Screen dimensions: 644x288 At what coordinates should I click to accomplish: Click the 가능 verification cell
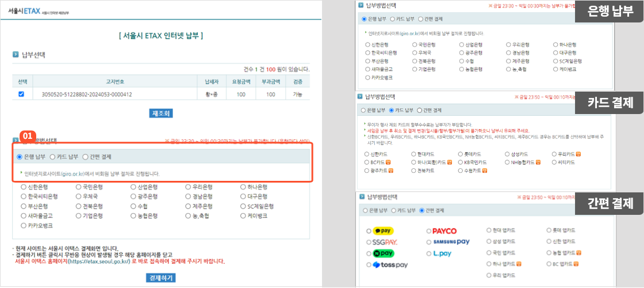click(x=298, y=94)
